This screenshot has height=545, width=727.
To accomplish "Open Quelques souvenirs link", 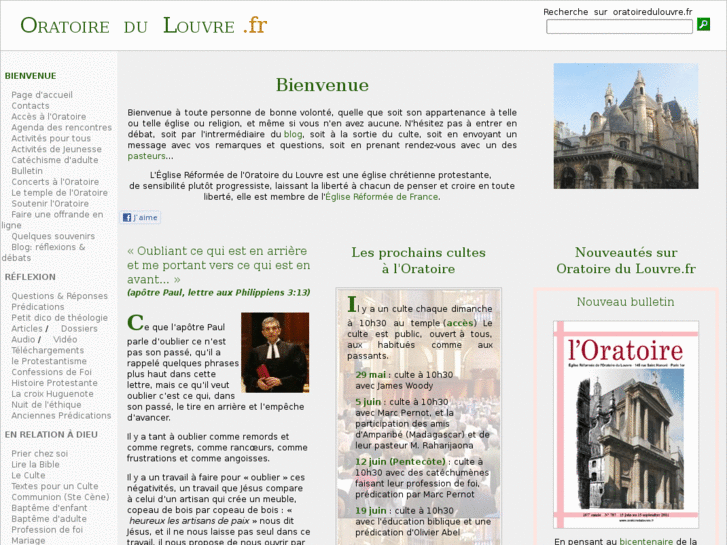I will pyautogui.click(x=53, y=236).
